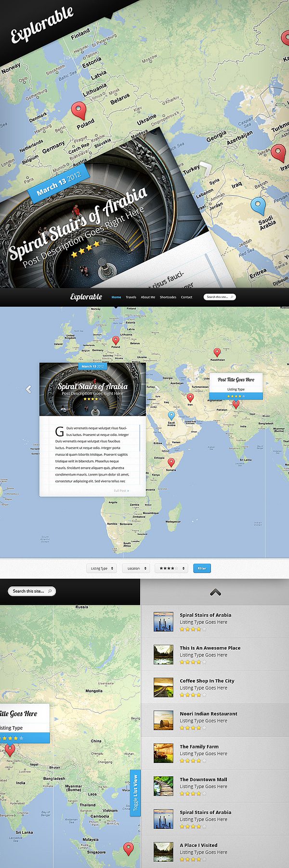289x868 pixels.
Task: Open The Downtown Mall thumbnail
Action: pos(163,786)
